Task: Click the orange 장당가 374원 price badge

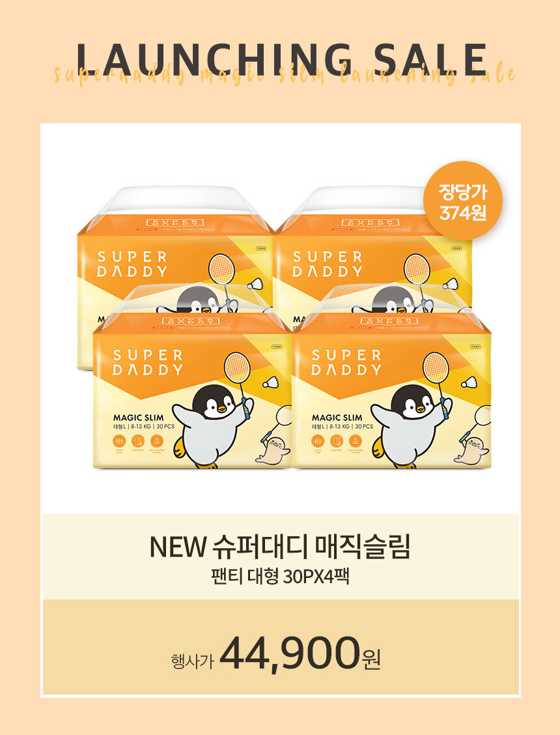Action: (462, 201)
